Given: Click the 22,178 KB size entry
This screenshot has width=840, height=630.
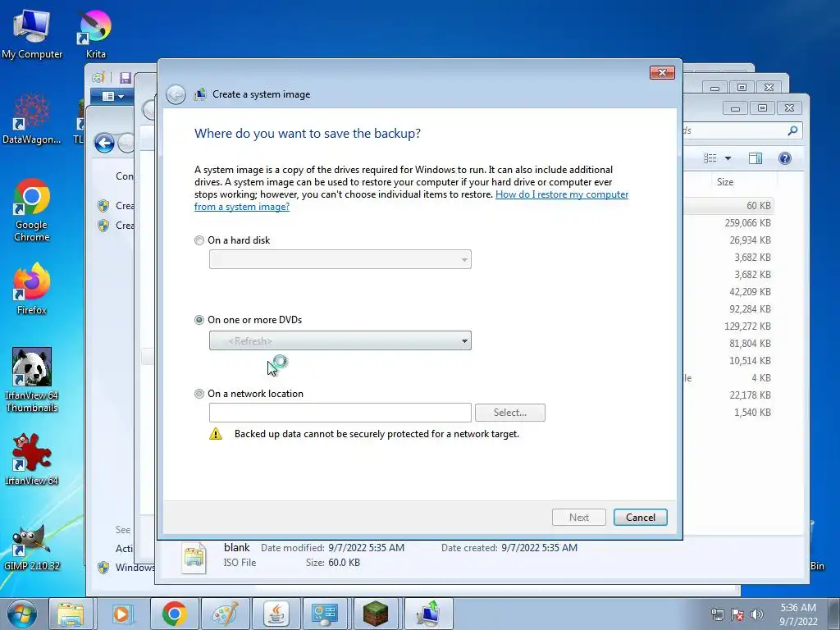Looking at the screenshot, I should pos(750,395).
